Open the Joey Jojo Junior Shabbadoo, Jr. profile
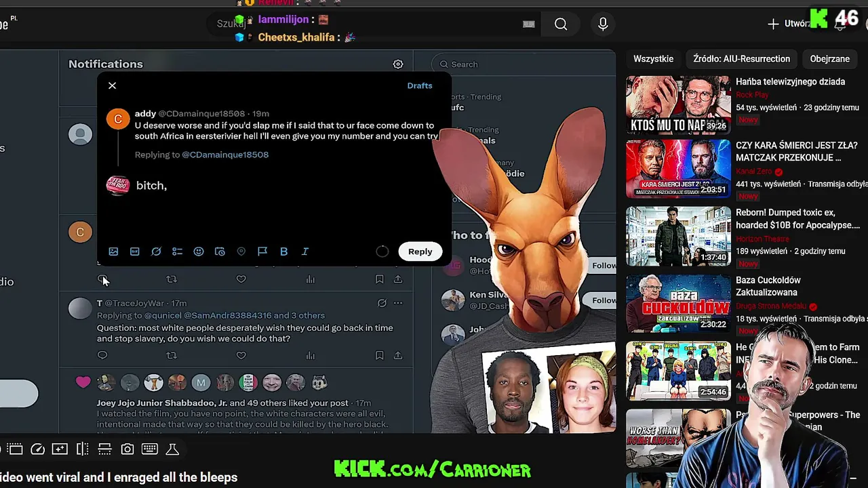 coord(162,403)
